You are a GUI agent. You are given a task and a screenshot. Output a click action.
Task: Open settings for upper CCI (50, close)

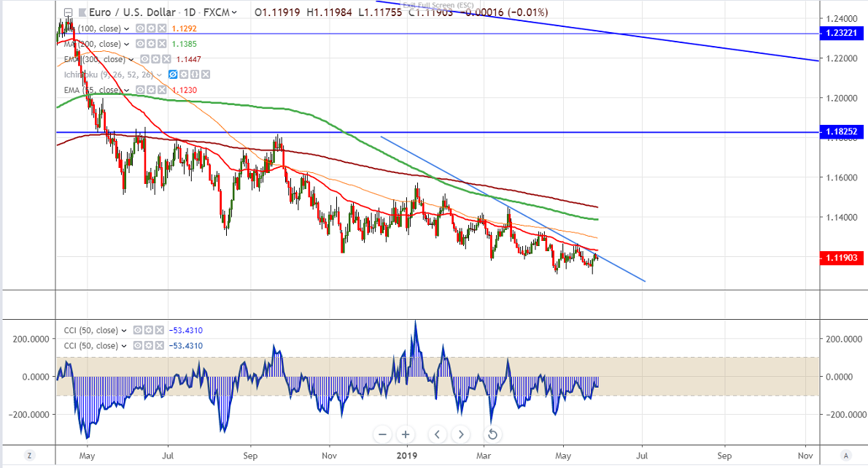[x=148, y=330]
